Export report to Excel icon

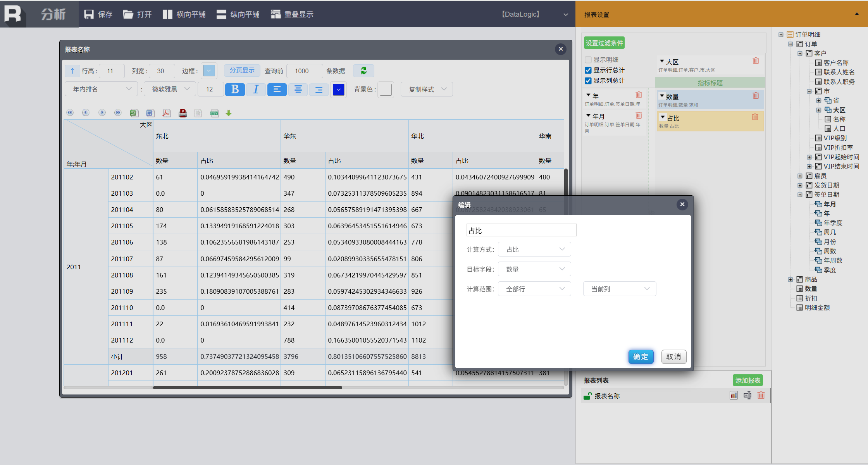tap(134, 113)
